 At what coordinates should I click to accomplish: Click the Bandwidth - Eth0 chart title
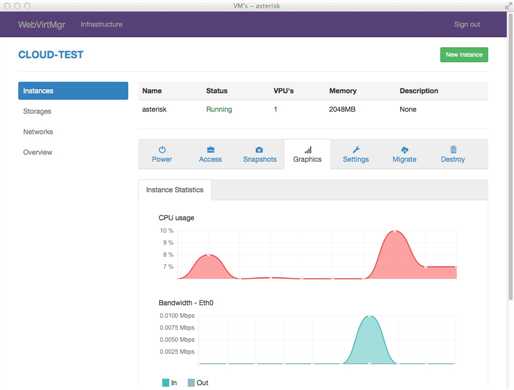(186, 303)
